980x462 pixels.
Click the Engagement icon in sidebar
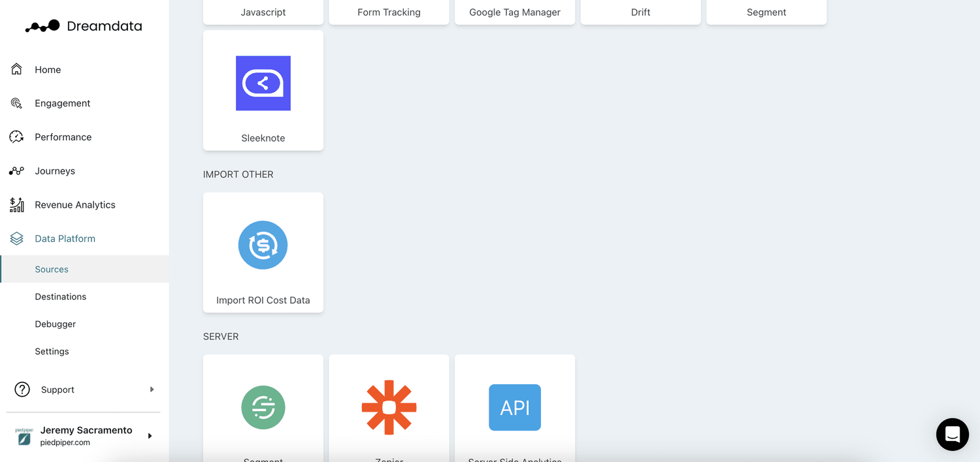point(17,103)
